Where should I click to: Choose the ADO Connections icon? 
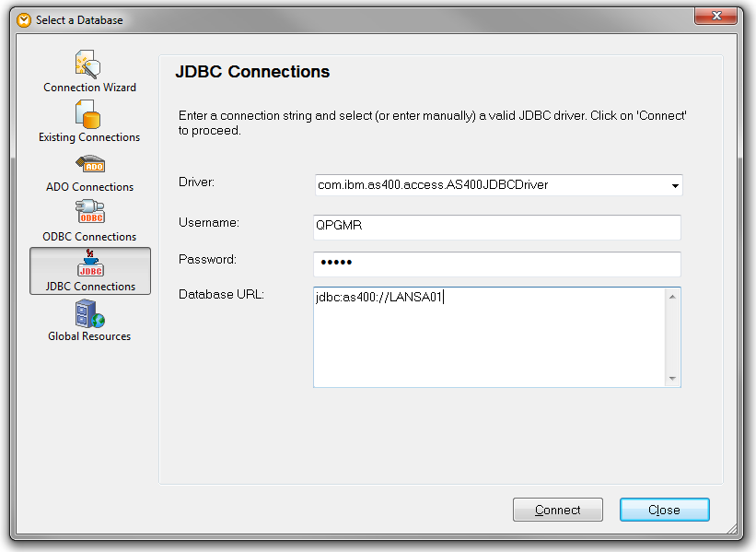tap(89, 164)
